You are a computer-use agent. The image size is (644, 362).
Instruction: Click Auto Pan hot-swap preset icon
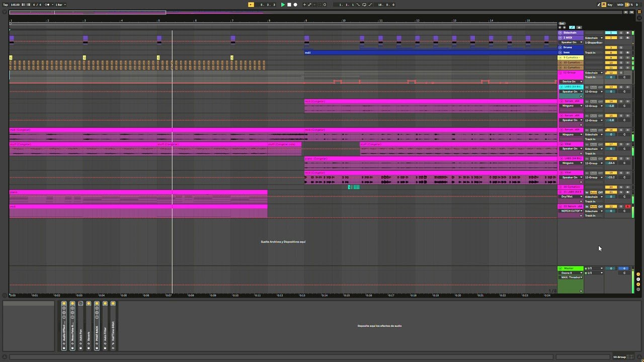tap(80, 343)
